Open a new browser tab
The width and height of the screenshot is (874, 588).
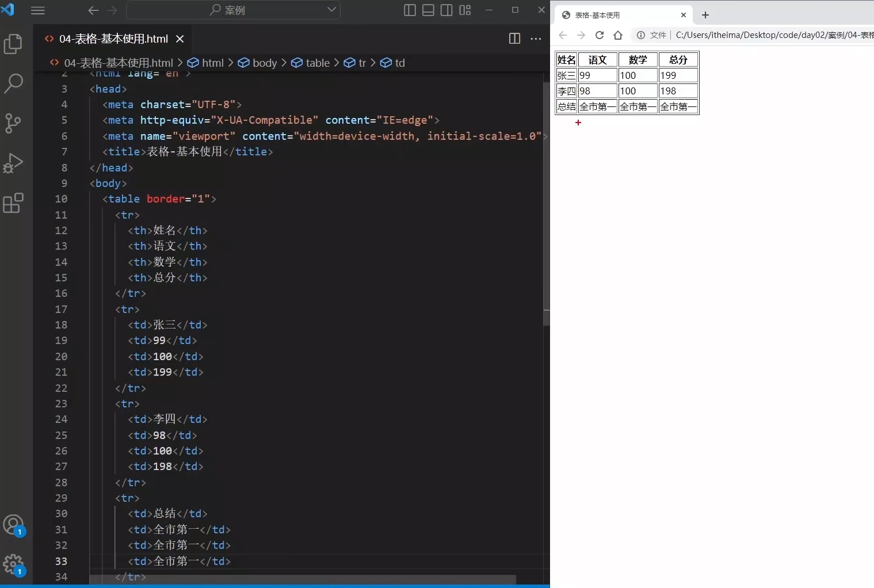pyautogui.click(x=705, y=15)
